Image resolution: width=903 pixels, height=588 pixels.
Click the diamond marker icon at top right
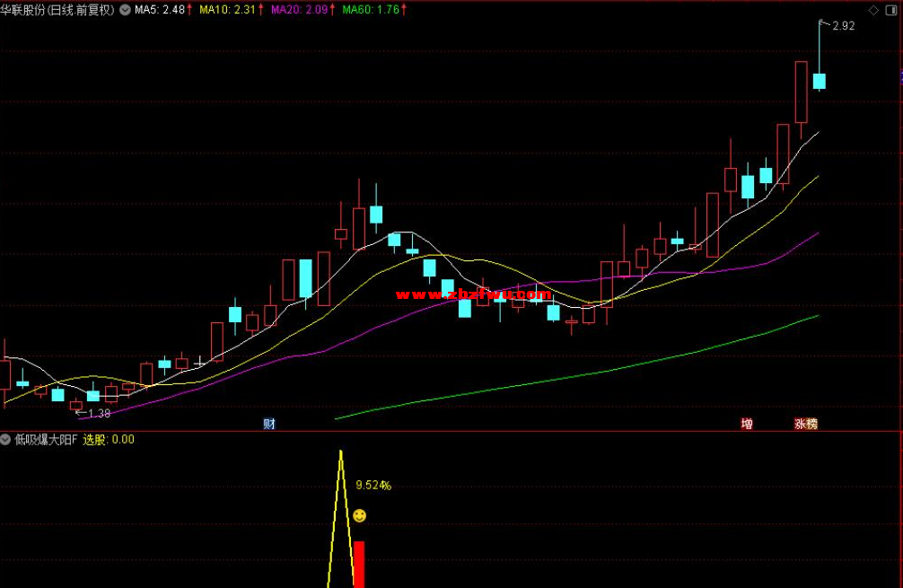click(873, 11)
